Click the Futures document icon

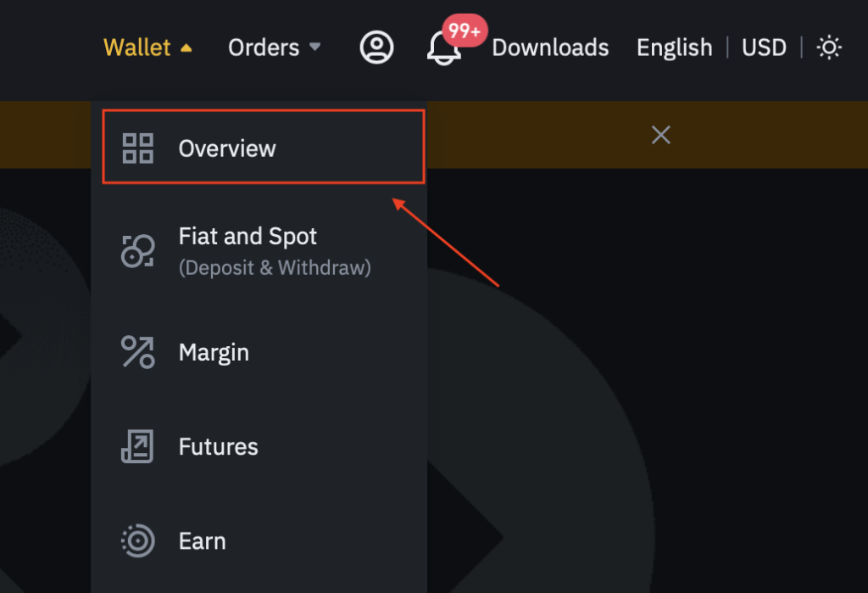point(137,446)
